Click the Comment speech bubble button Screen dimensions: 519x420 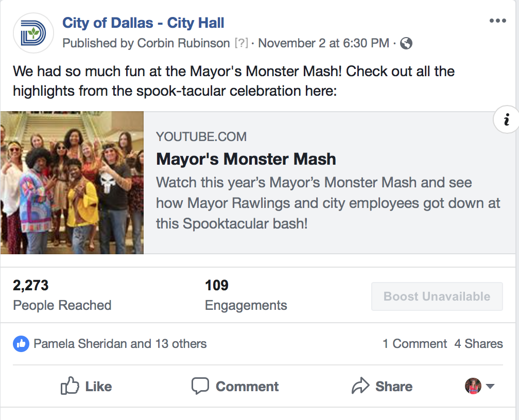tap(235, 386)
